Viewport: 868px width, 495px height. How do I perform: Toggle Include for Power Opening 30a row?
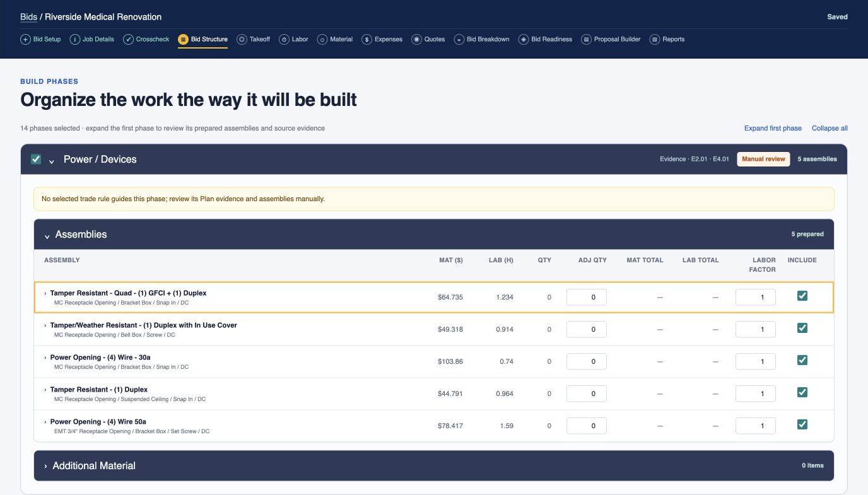click(x=802, y=360)
